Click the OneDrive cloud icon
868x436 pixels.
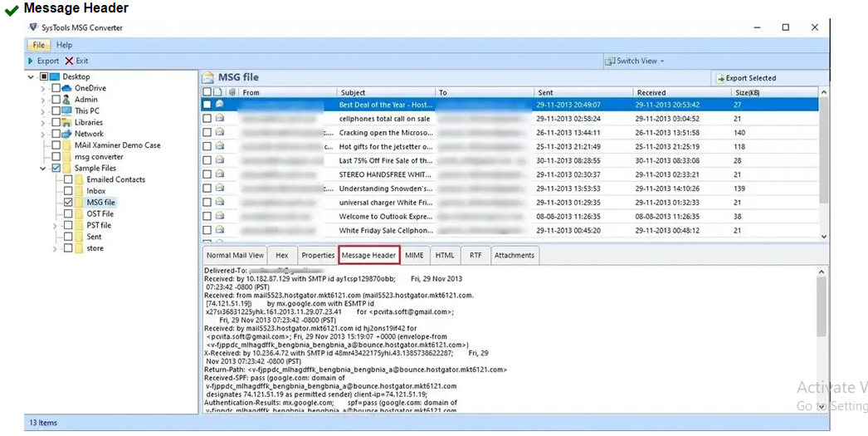click(x=67, y=88)
